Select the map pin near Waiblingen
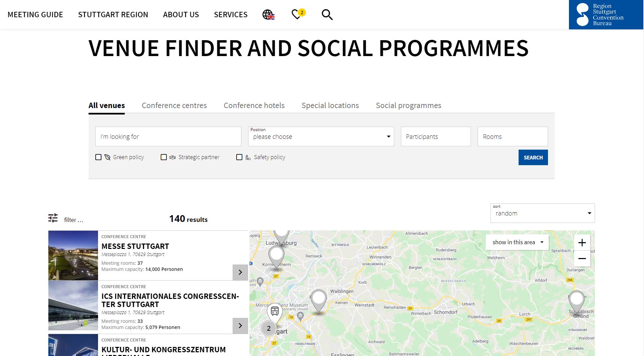Image resolution: width=644 pixels, height=356 pixels. click(318, 300)
